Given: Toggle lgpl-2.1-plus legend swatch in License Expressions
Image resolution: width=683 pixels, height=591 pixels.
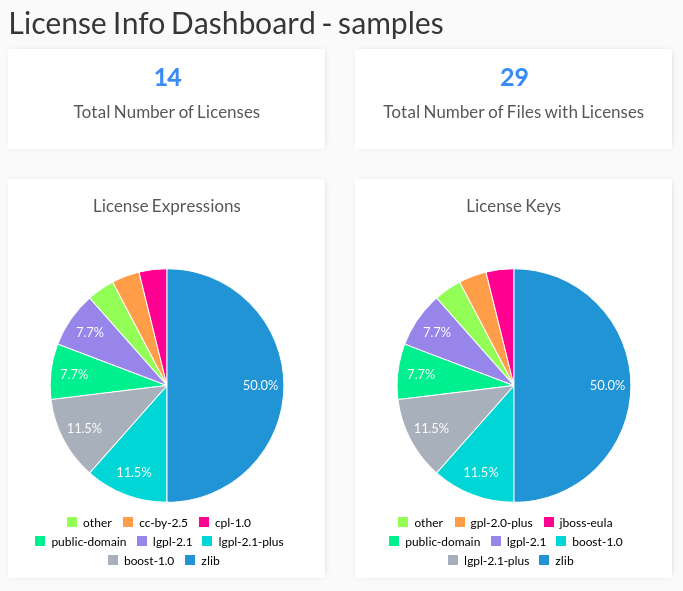Looking at the screenshot, I should pyautogui.click(x=207, y=541).
